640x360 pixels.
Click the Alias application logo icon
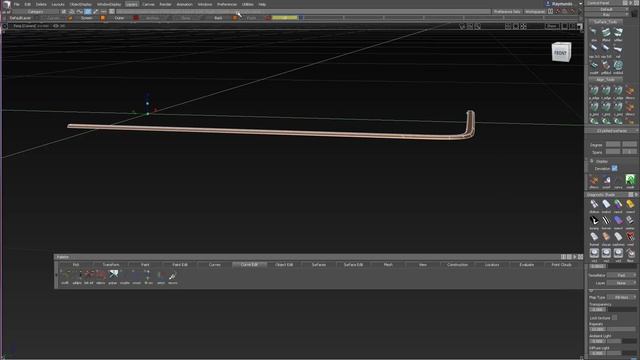point(6,4)
